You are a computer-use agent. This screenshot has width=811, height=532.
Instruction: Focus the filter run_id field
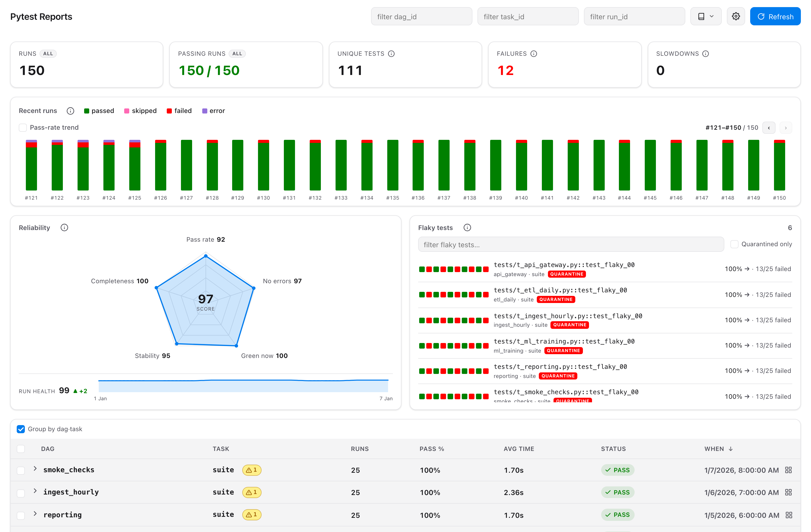click(x=634, y=16)
